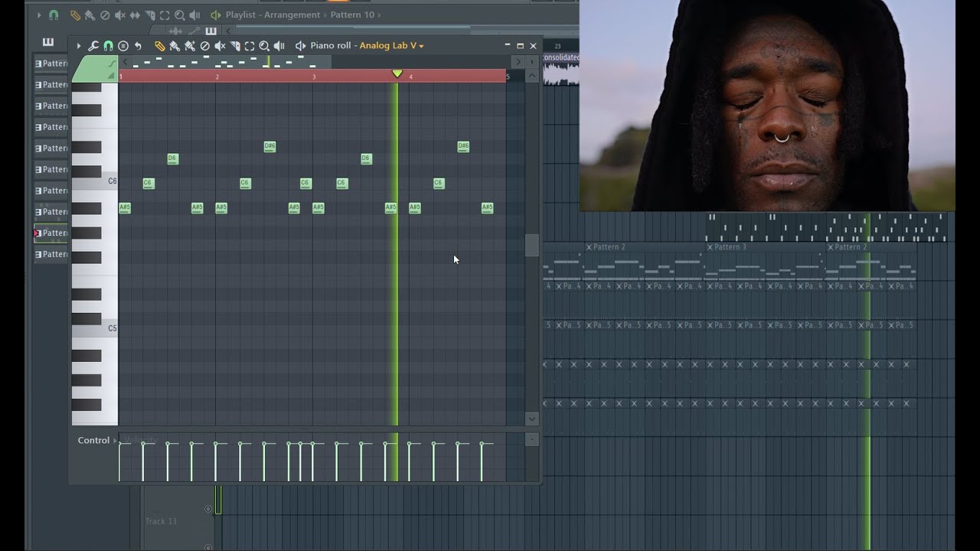Click the Playlist pattern piano filter icon

(211, 31)
